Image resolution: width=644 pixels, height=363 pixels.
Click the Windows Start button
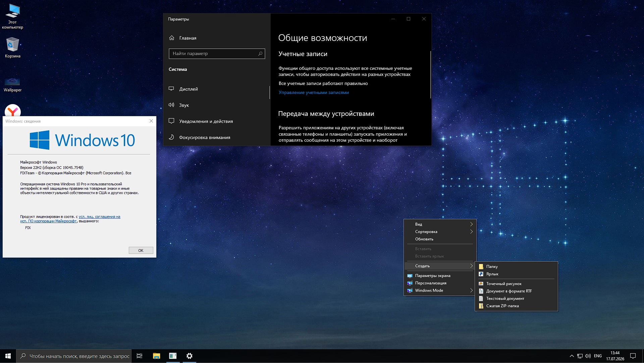(x=8, y=356)
